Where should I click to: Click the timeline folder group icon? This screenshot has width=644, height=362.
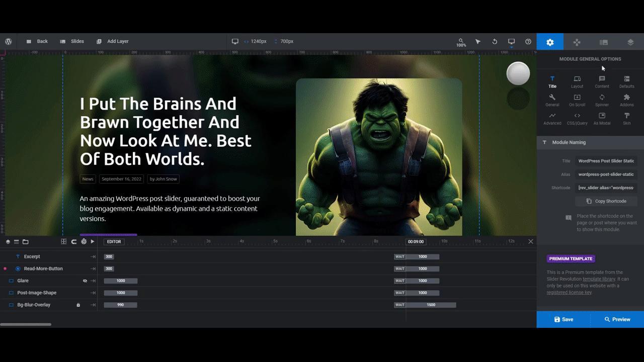(x=26, y=242)
